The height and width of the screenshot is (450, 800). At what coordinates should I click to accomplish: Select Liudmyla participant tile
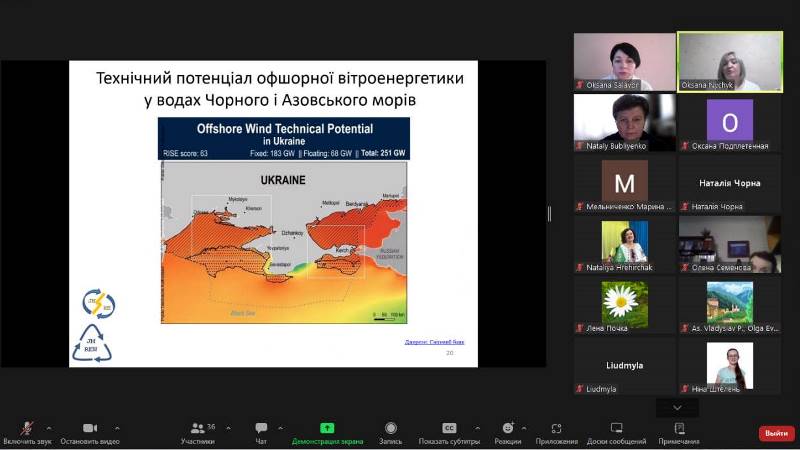(624, 366)
